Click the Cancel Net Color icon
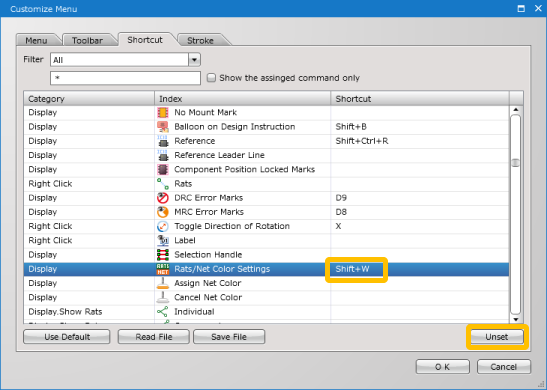The height and width of the screenshot is (390, 547). click(x=163, y=297)
